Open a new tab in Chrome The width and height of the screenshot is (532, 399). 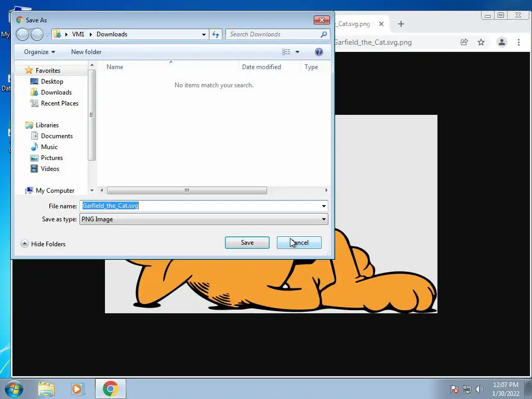[401, 24]
